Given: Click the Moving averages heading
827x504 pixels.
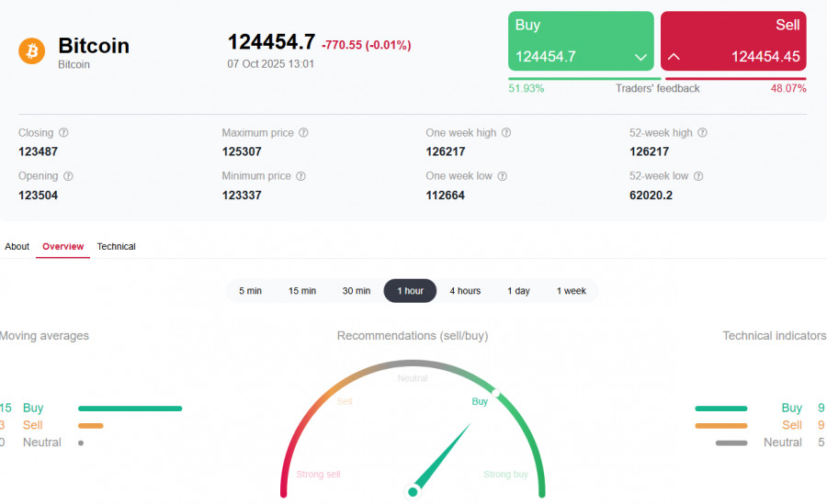Looking at the screenshot, I should 44,336.
